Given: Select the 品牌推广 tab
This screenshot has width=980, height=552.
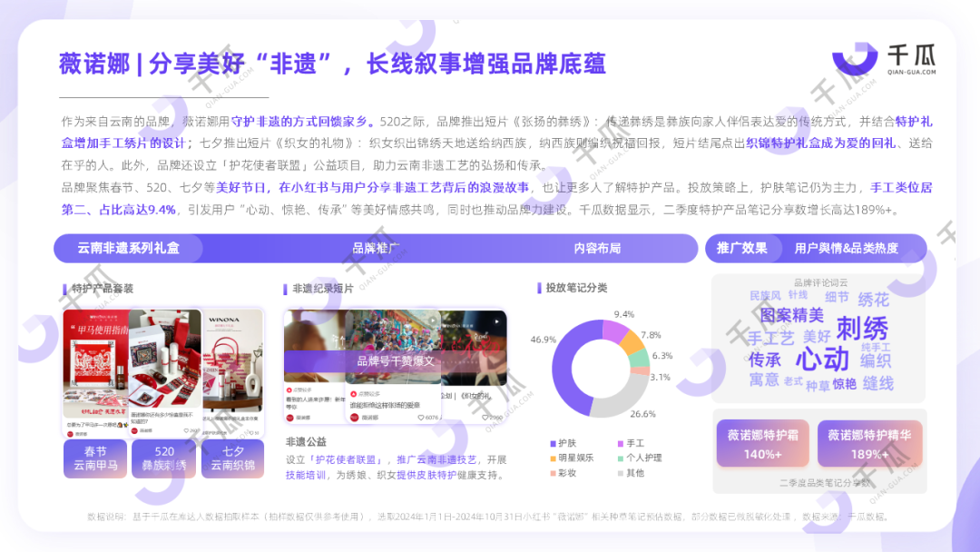Looking at the screenshot, I should pyautogui.click(x=376, y=248).
